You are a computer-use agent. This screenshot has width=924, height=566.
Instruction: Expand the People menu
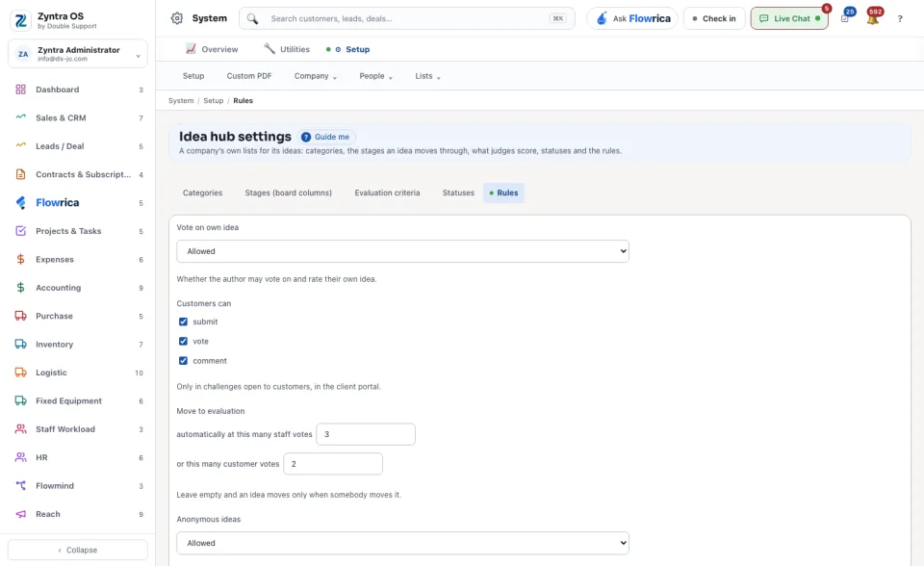pos(376,76)
